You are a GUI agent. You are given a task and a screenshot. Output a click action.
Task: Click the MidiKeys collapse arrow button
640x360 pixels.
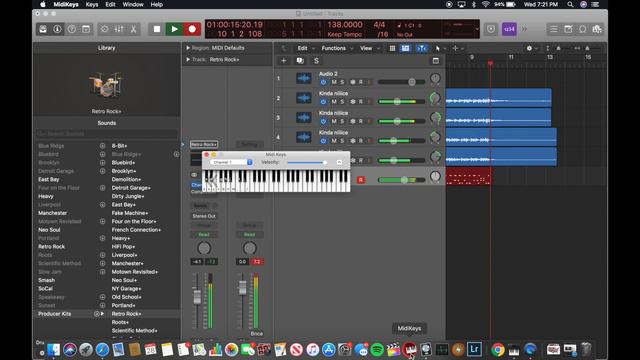coord(339,162)
